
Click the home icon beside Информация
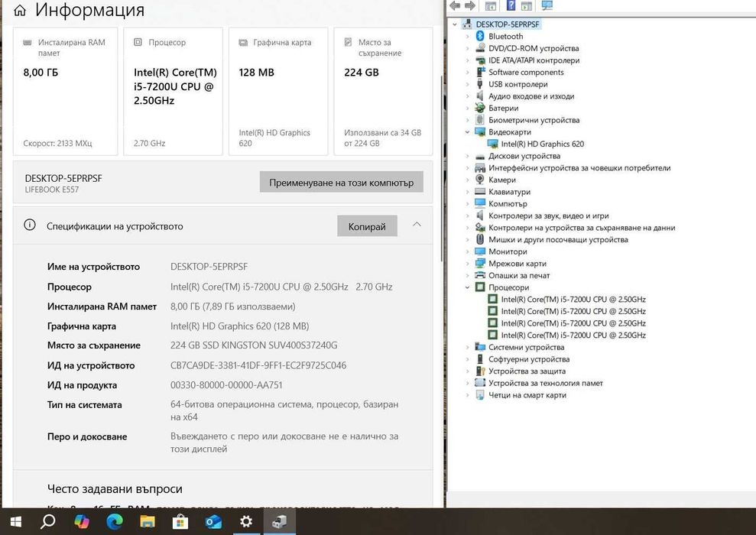click(20, 10)
